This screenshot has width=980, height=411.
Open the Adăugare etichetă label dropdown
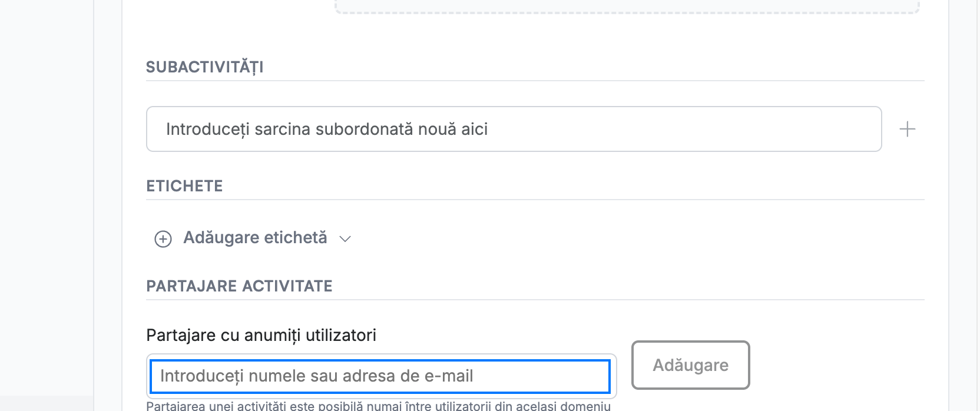(x=255, y=237)
